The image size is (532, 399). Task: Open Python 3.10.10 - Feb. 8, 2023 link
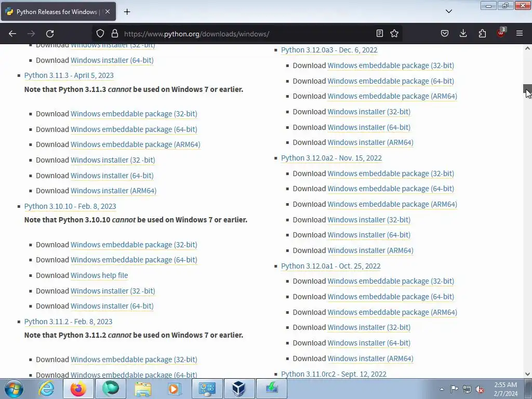(x=70, y=206)
